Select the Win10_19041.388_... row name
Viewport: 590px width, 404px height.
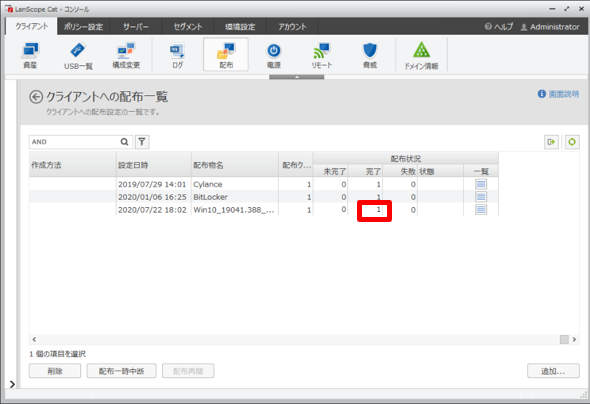click(234, 210)
